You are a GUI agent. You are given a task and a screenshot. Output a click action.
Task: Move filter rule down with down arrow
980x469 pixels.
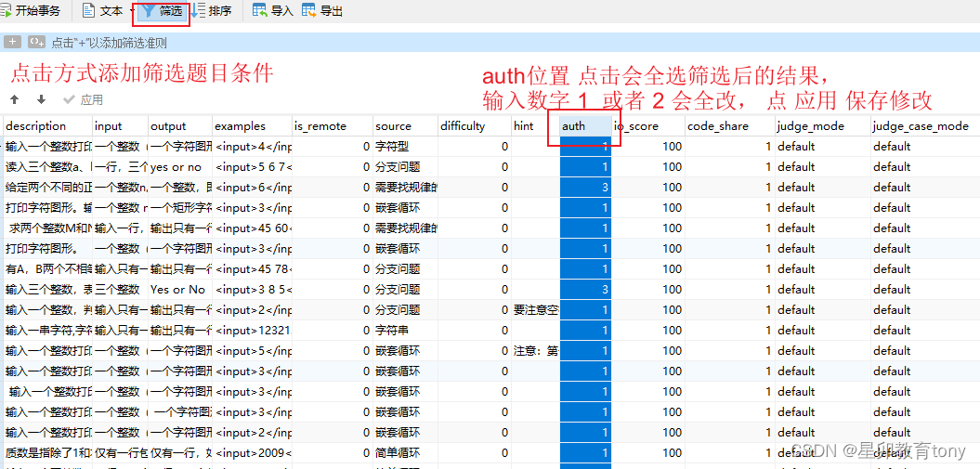click(41, 100)
